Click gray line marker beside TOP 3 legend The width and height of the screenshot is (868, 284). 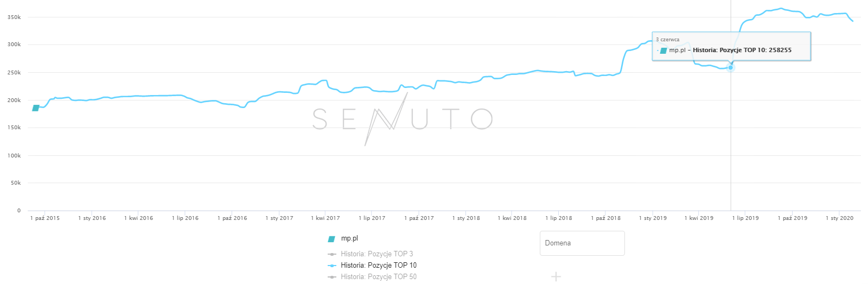click(332, 254)
